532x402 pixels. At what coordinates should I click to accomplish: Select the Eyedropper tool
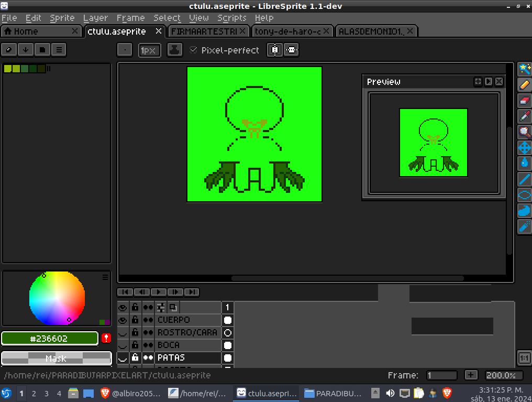point(524,116)
